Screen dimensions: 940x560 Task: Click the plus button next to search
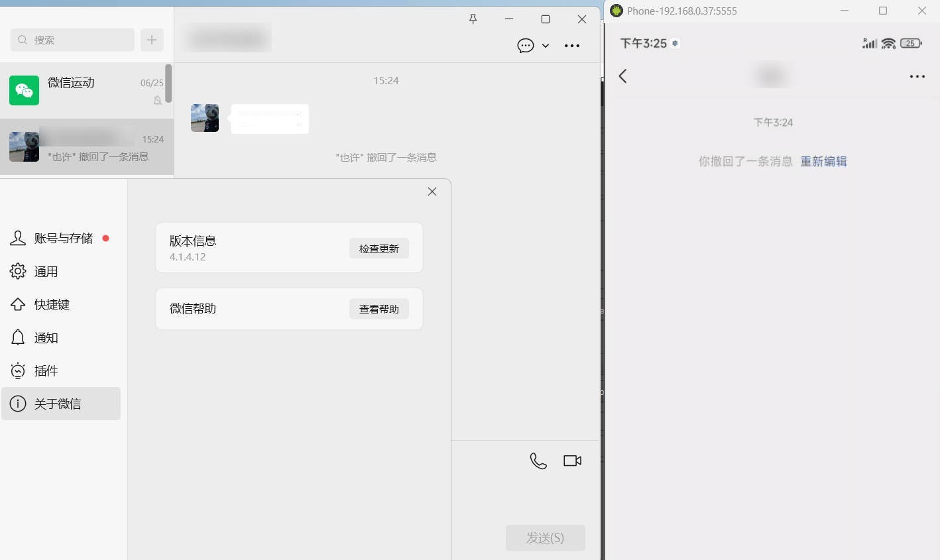tap(152, 40)
